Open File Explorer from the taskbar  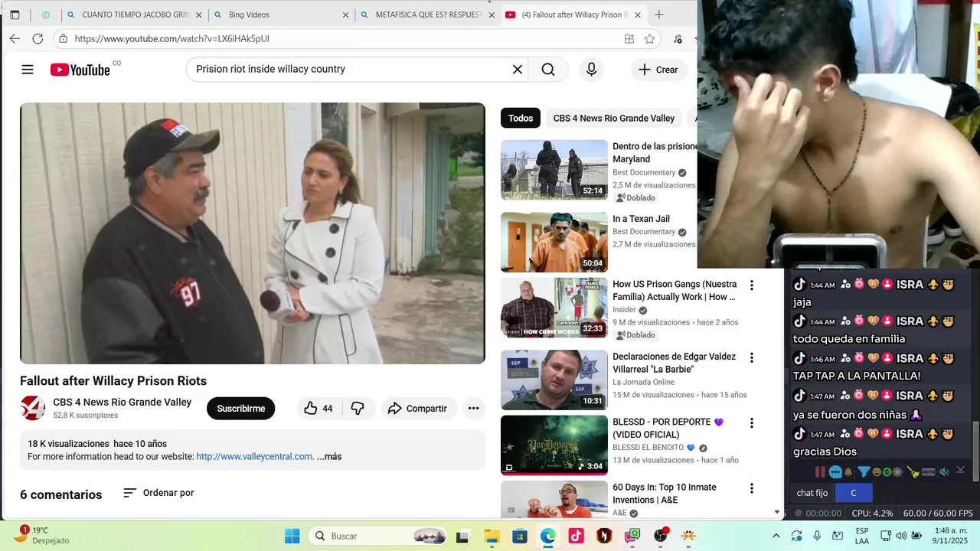click(491, 536)
